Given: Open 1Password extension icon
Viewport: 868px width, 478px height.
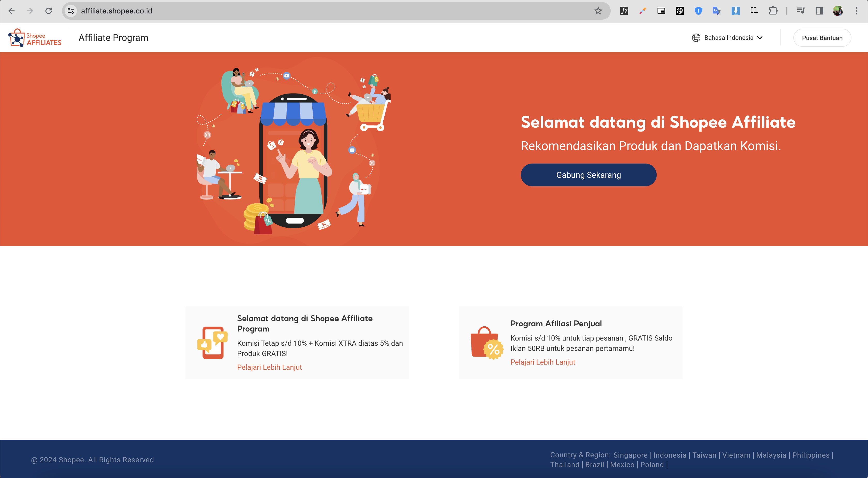Looking at the screenshot, I should click(698, 11).
